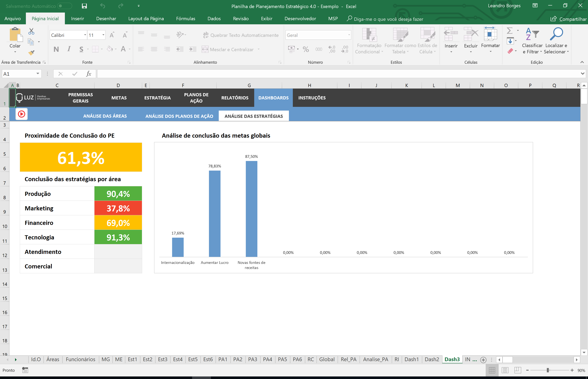Open Localizar e Selecionar dropdown
The height and width of the screenshot is (379, 588).
pos(556,41)
